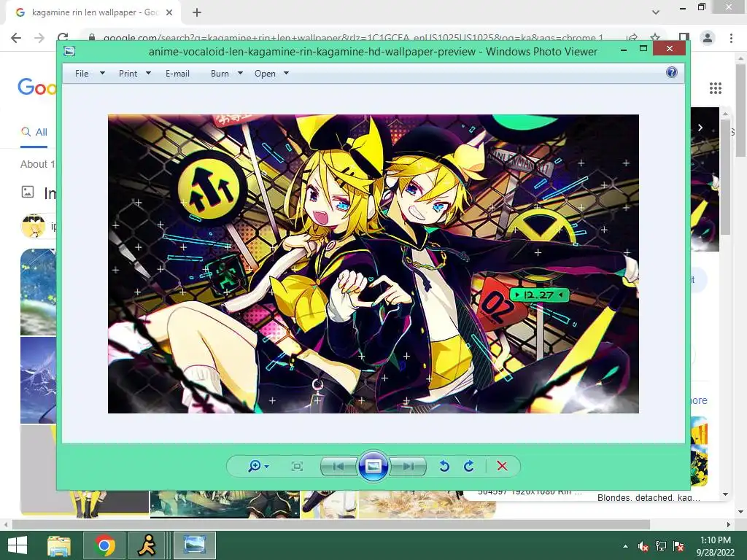This screenshot has width=747, height=560.
Task: Open File Explorer from taskbar
Action: (59, 545)
